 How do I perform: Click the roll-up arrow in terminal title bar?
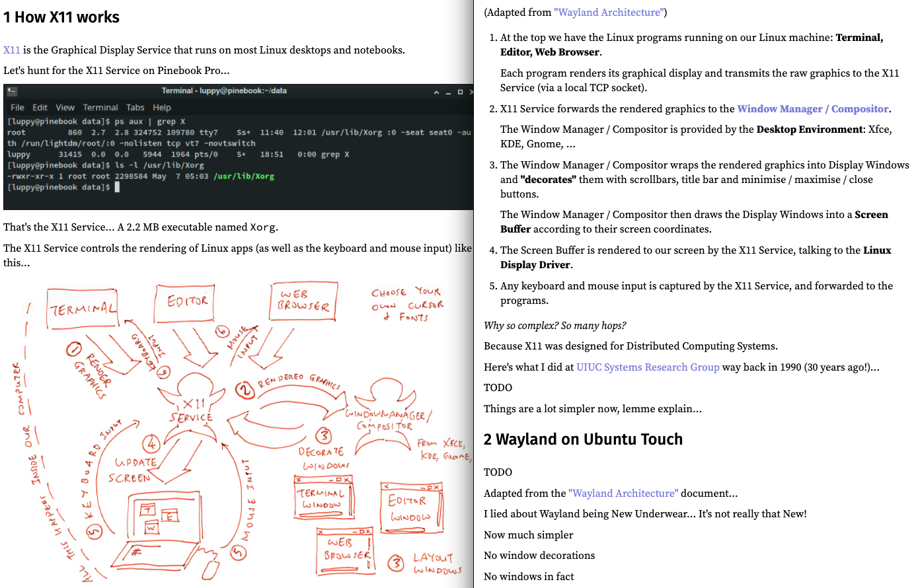click(436, 92)
